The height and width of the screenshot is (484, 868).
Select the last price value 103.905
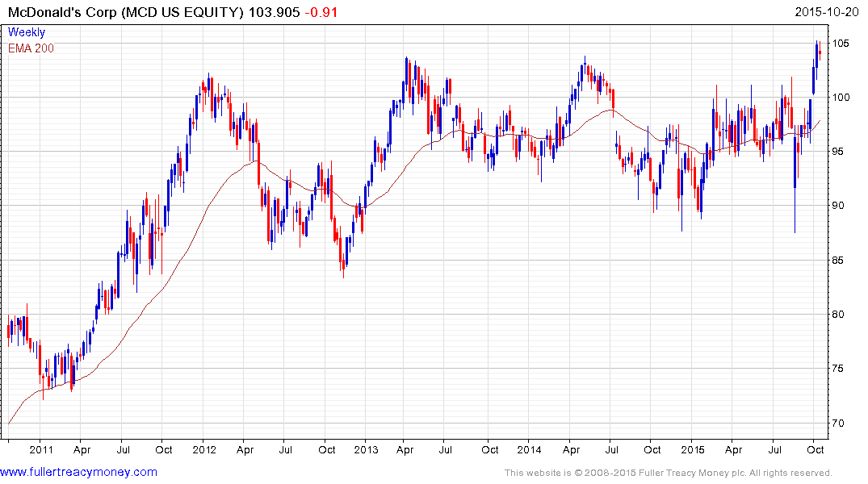tap(274, 12)
